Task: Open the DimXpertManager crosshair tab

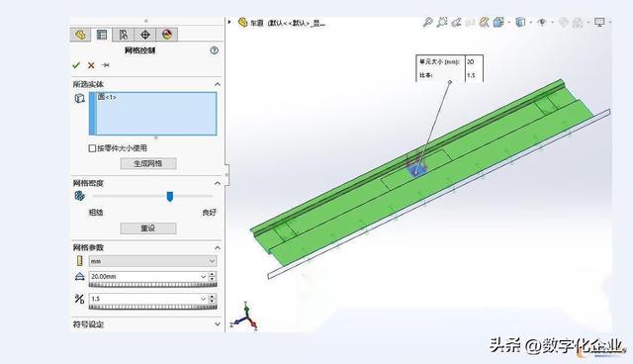Action: (145, 35)
